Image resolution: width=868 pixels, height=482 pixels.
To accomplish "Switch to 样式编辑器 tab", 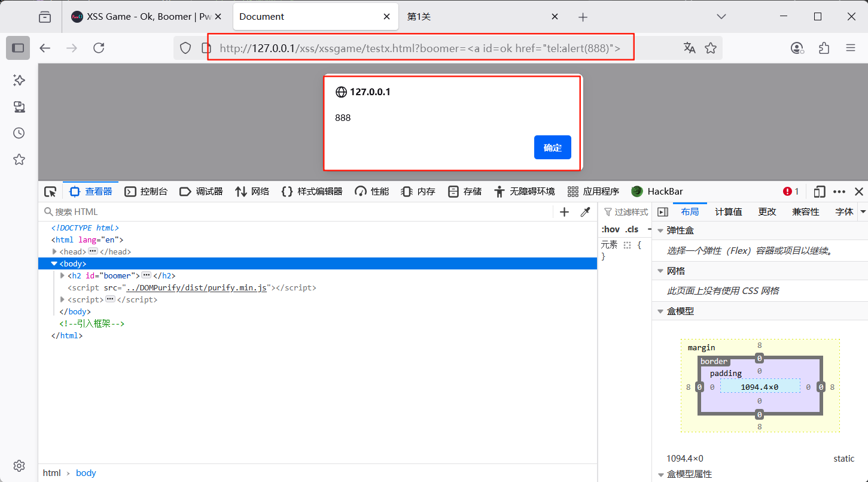I will (x=312, y=192).
